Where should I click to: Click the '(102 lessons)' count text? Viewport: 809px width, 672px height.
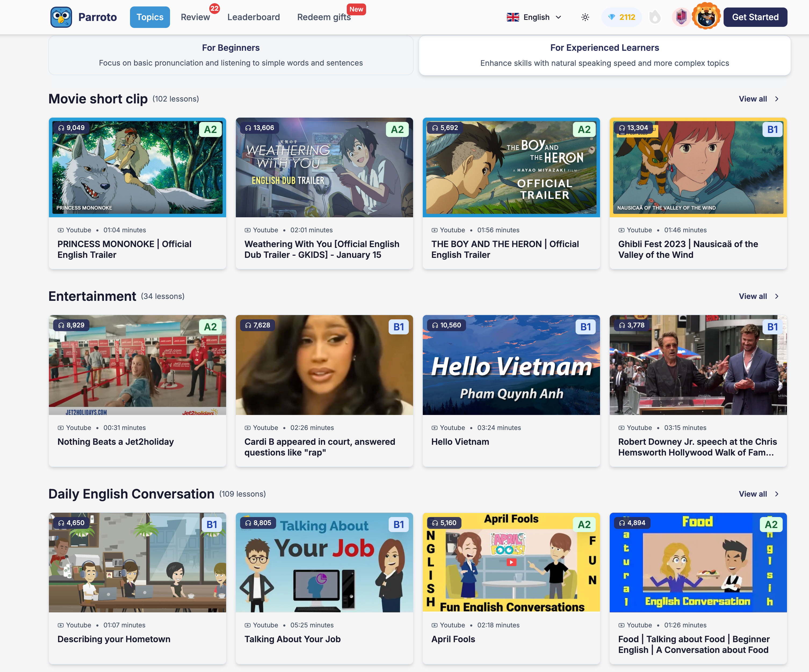(x=176, y=99)
